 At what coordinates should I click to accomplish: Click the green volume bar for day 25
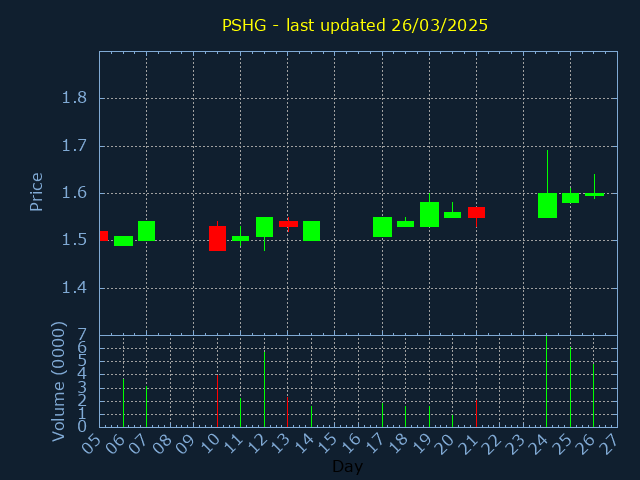coord(570,387)
